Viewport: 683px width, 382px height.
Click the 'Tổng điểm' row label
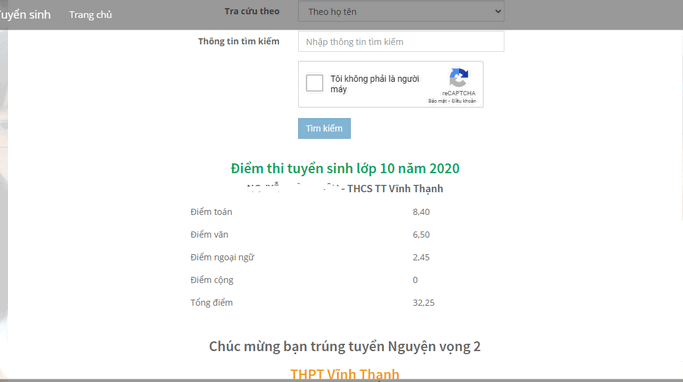pyautogui.click(x=212, y=303)
